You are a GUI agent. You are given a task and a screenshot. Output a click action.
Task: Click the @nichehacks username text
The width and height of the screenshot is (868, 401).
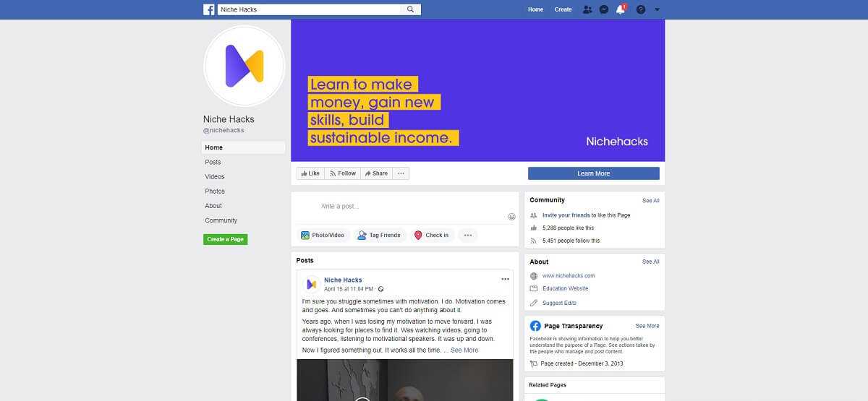224,131
